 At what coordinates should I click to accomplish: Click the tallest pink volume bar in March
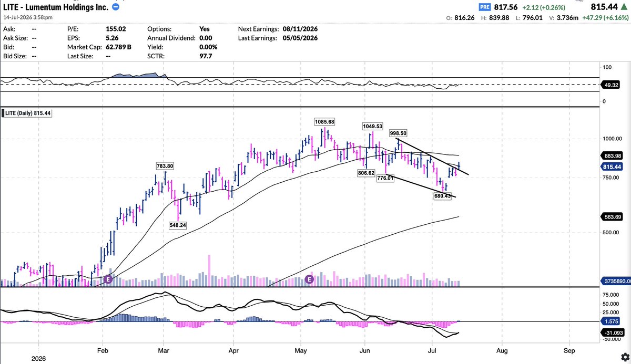[x=210, y=271]
